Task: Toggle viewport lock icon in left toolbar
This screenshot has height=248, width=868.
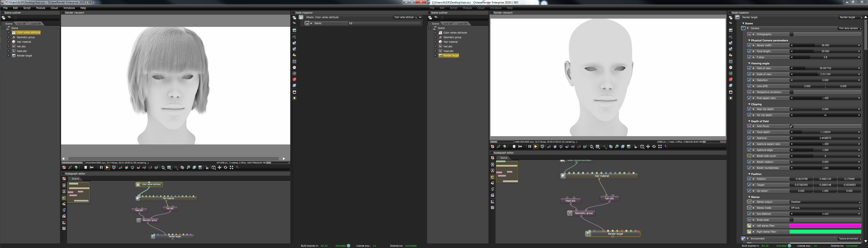Action: 207,167
